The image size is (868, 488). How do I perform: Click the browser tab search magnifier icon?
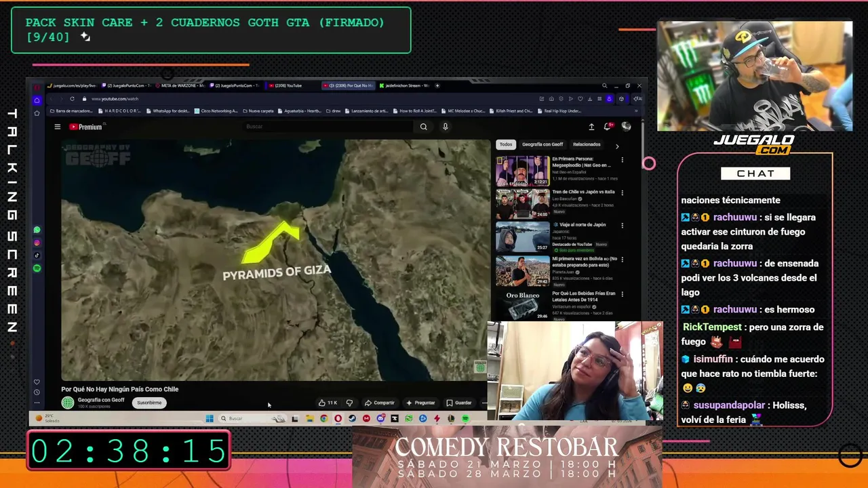click(604, 86)
